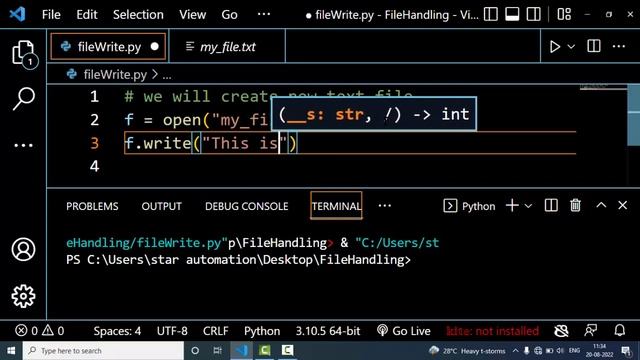
Task: Open the DEBUG CONSOLE panel tab
Action: tap(247, 206)
